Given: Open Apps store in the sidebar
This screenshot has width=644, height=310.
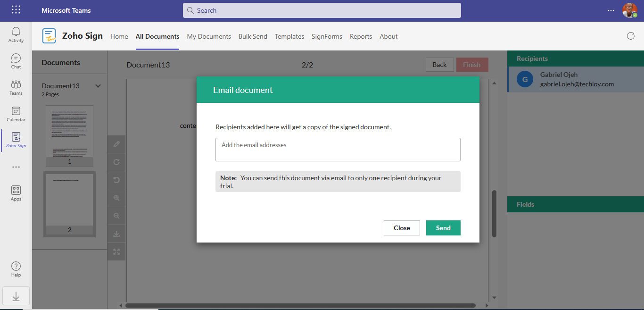Looking at the screenshot, I should pos(16,193).
